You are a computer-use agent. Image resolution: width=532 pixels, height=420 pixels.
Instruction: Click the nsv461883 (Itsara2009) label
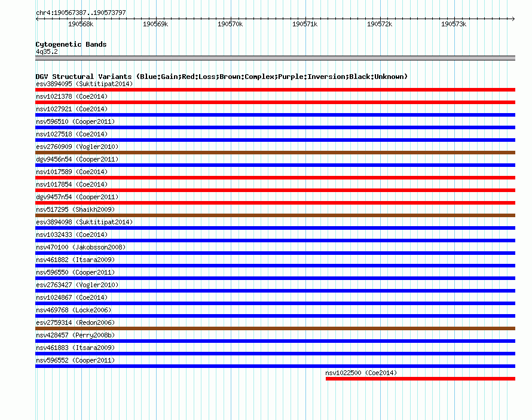[x=75, y=348]
